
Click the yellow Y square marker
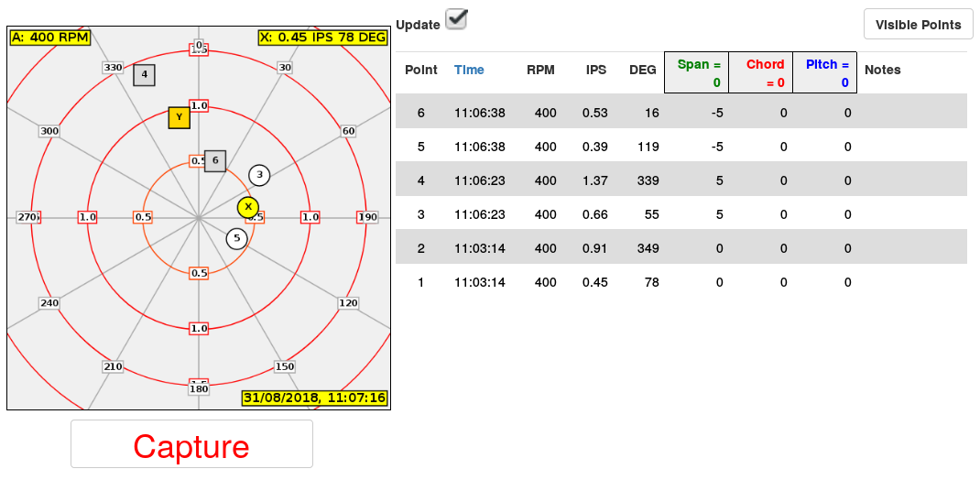coord(180,117)
